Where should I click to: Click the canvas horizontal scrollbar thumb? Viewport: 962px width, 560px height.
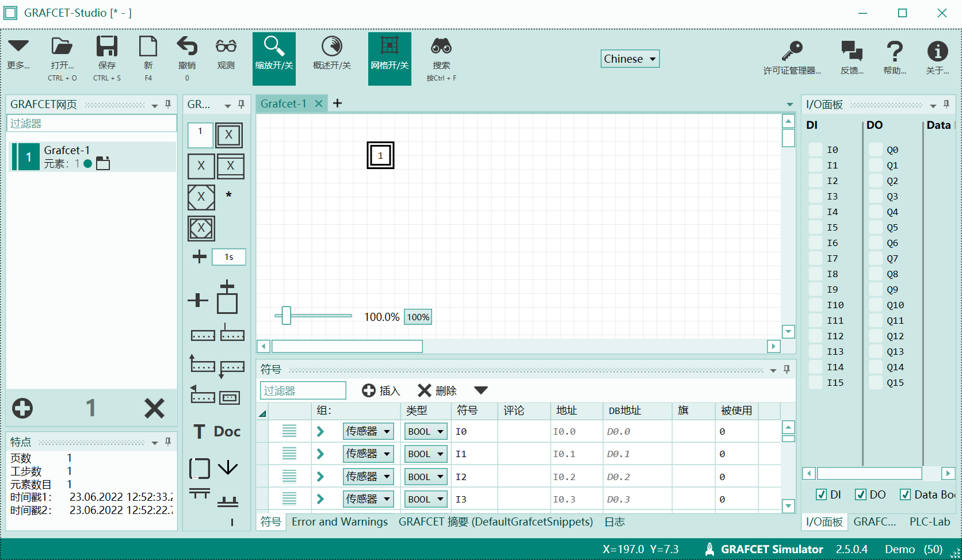coord(347,346)
